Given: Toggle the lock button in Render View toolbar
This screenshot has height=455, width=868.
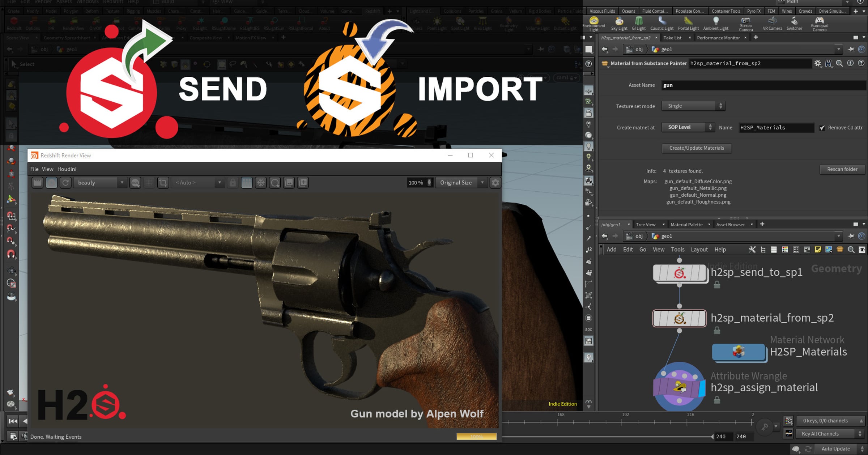Looking at the screenshot, I should (233, 183).
